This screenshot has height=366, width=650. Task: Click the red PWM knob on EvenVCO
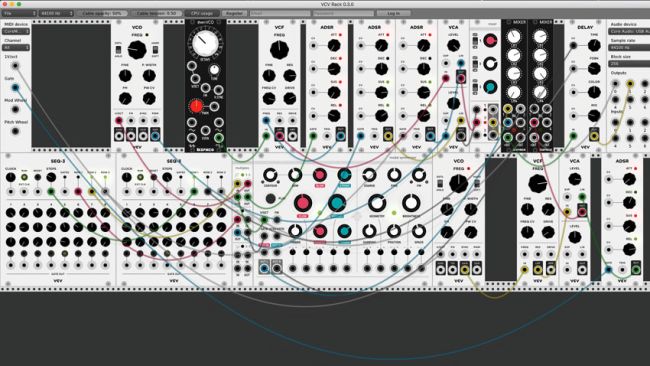pyautogui.click(x=196, y=106)
